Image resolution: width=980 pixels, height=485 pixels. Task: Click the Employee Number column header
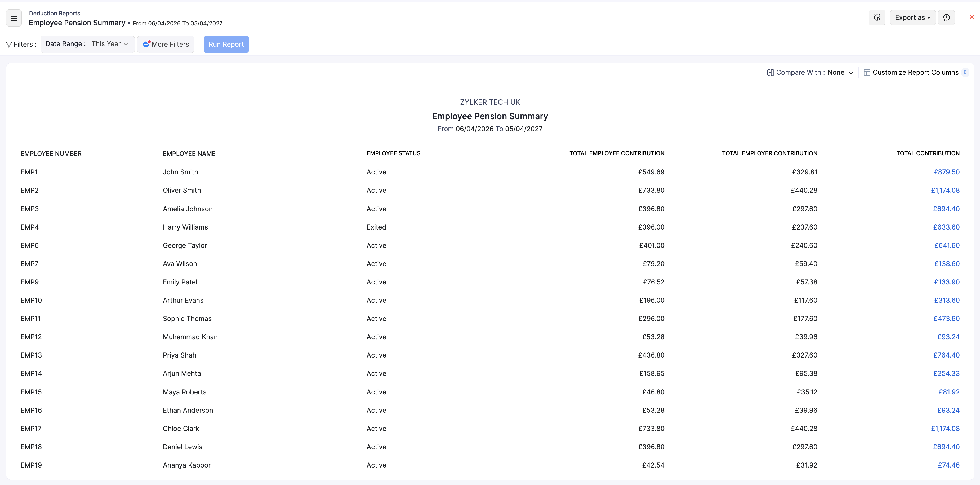tap(51, 154)
